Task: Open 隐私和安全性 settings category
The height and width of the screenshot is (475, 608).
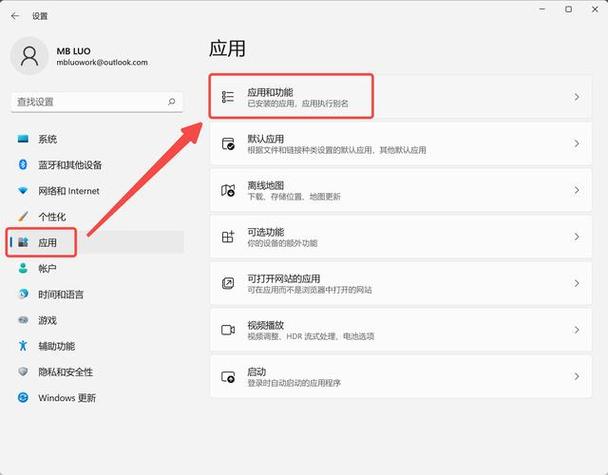Action: [96, 371]
